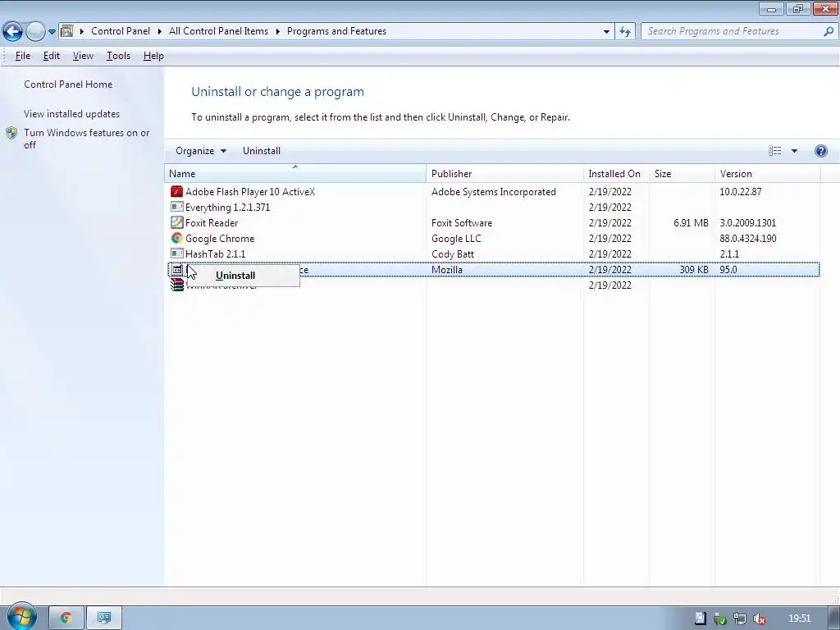Open the recent pages dropdown beside Forward
Image resolution: width=840 pixels, height=630 pixels.
click(x=52, y=32)
